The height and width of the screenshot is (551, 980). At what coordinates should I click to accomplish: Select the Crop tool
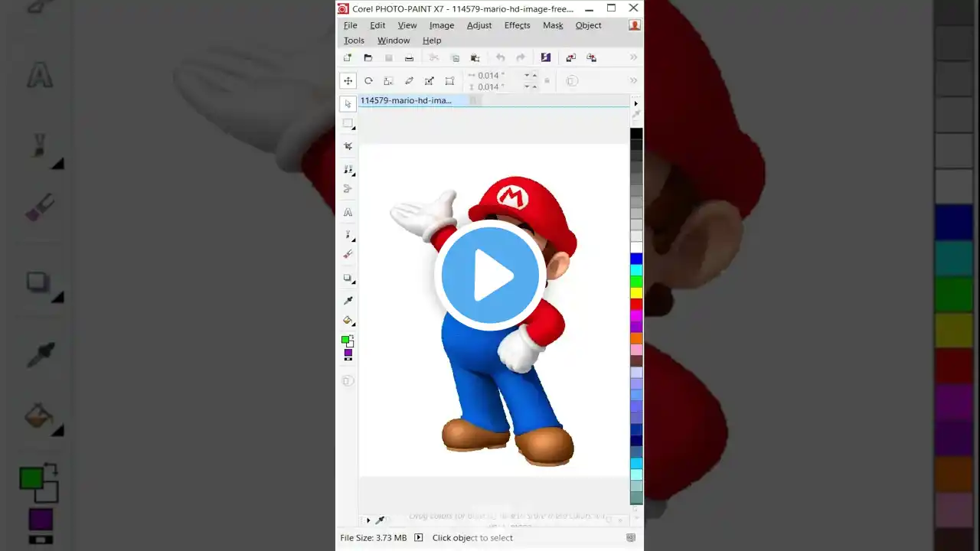(348, 145)
